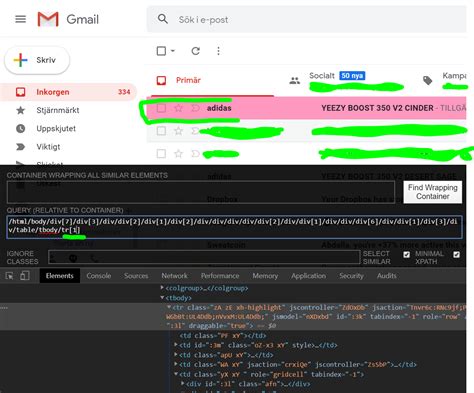474x393 pixels.
Task: Click Find Wrapping Container button
Action: 433,192
